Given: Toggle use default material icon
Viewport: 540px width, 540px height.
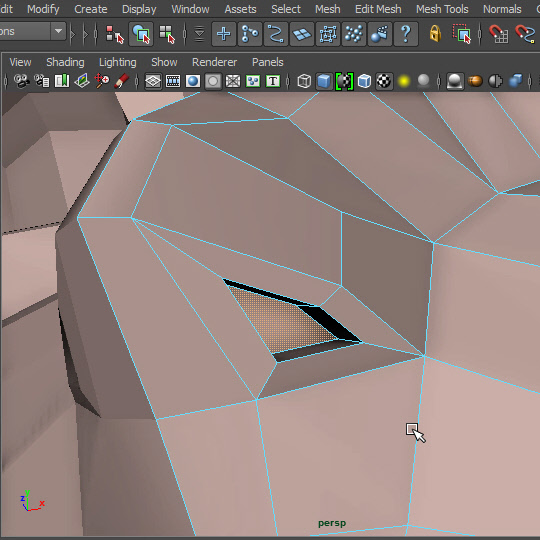Looking at the screenshot, I should tap(344, 81).
